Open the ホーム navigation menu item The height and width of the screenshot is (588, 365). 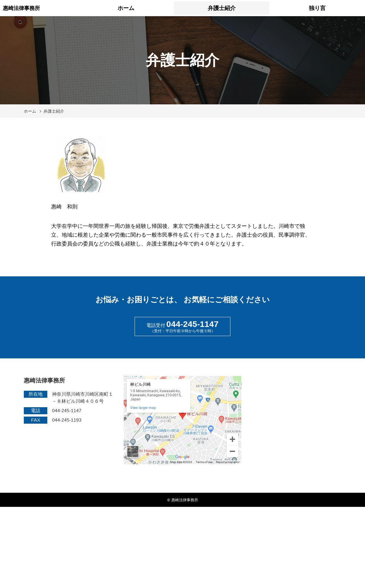click(126, 8)
